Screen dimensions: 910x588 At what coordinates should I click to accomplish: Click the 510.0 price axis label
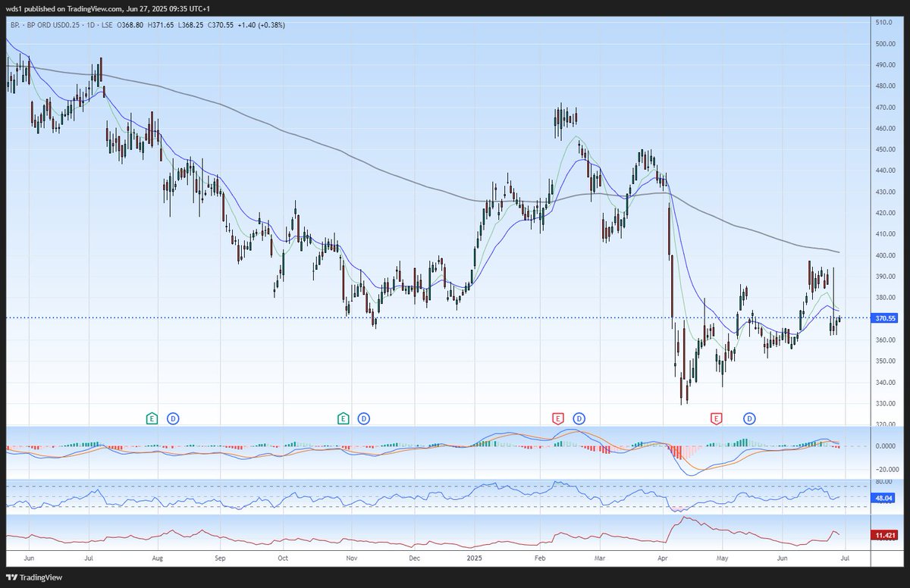coord(884,23)
